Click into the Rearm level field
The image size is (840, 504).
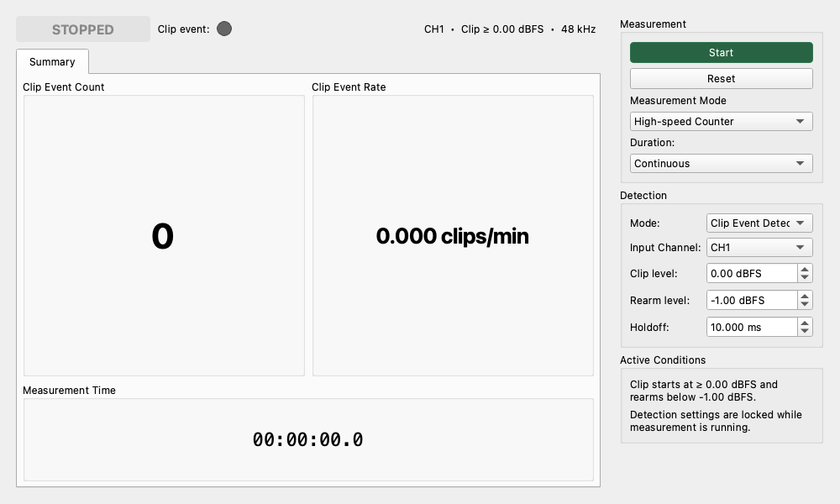click(752, 300)
